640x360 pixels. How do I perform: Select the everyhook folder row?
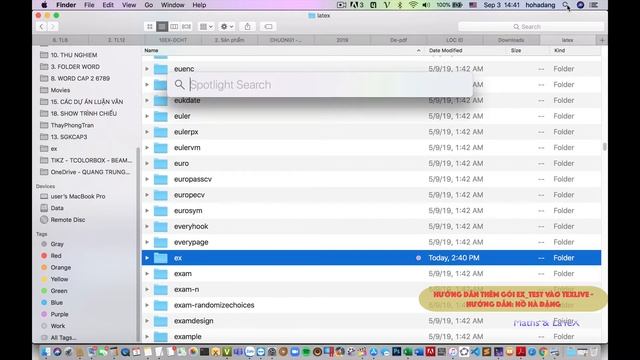point(371,227)
